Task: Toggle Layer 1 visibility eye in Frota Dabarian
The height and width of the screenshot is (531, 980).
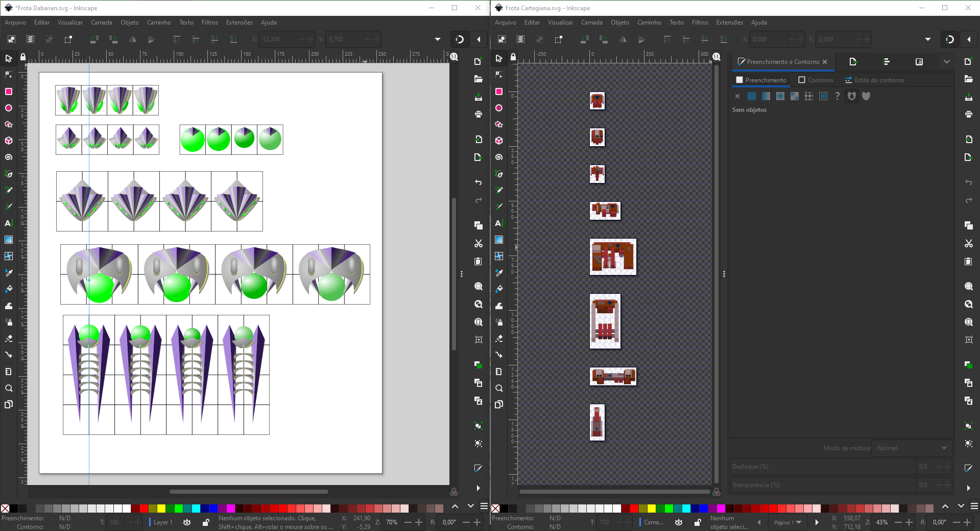Action: point(187,522)
